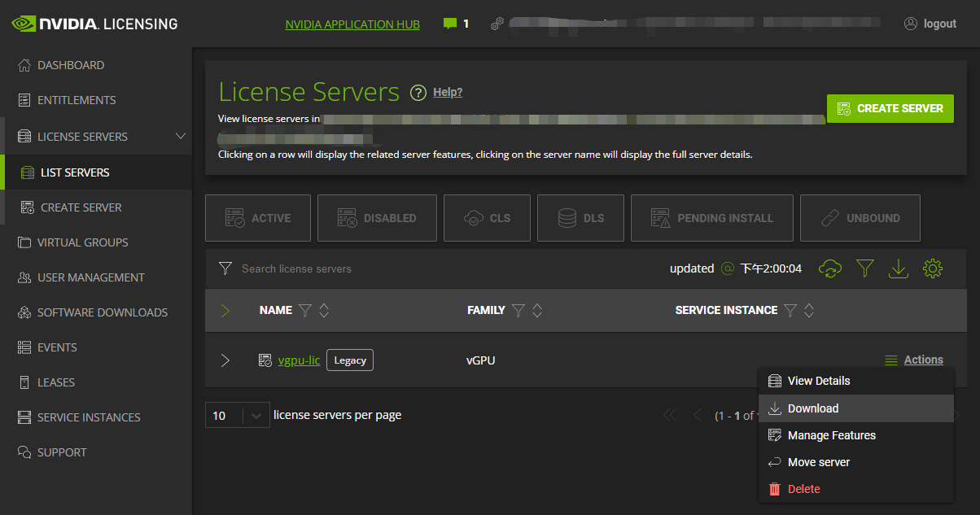Image resolution: width=980 pixels, height=515 pixels.
Task: Select Delete in the actions menu
Action: click(855, 489)
